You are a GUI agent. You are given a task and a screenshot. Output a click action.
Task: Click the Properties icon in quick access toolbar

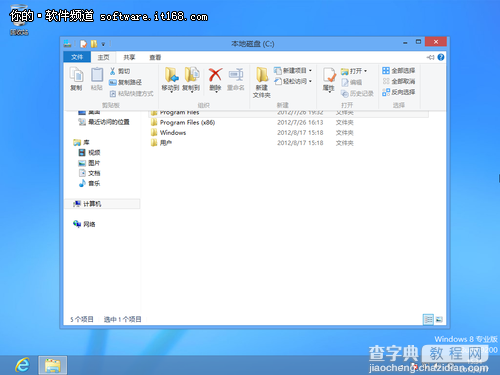(x=83, y=44)
